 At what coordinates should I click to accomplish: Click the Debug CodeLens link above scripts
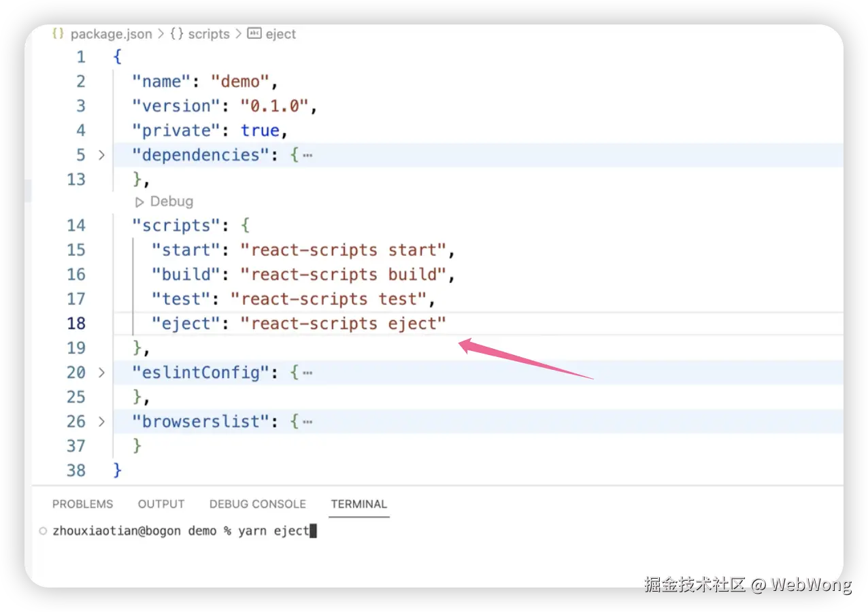[x=171, y=201]
